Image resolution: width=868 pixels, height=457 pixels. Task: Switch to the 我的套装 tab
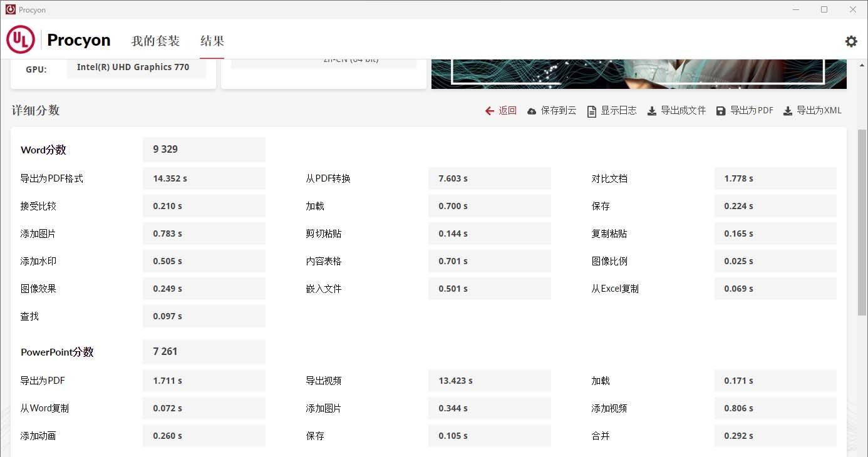155,41
